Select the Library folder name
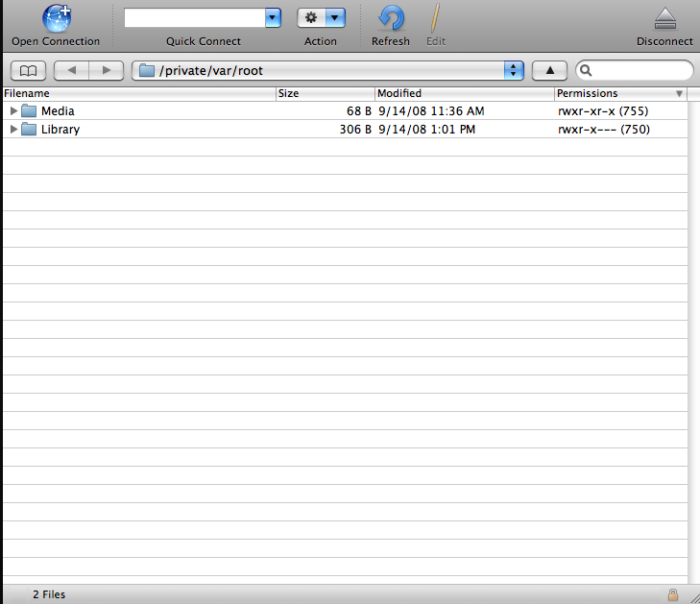 60,130
